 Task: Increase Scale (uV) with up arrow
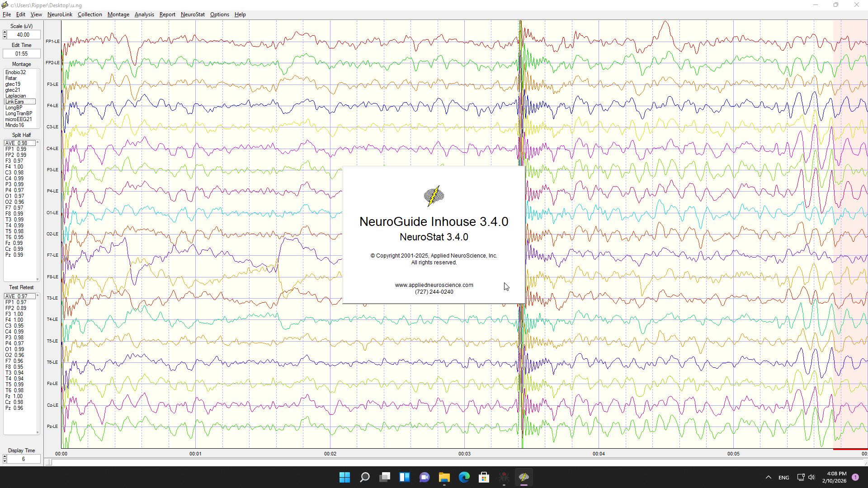5,33
